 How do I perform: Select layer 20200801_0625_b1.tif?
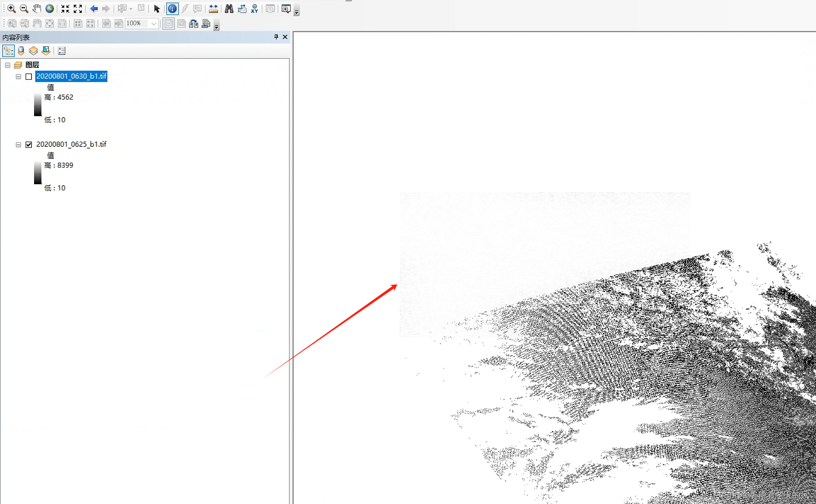click(x=71, y=144)
